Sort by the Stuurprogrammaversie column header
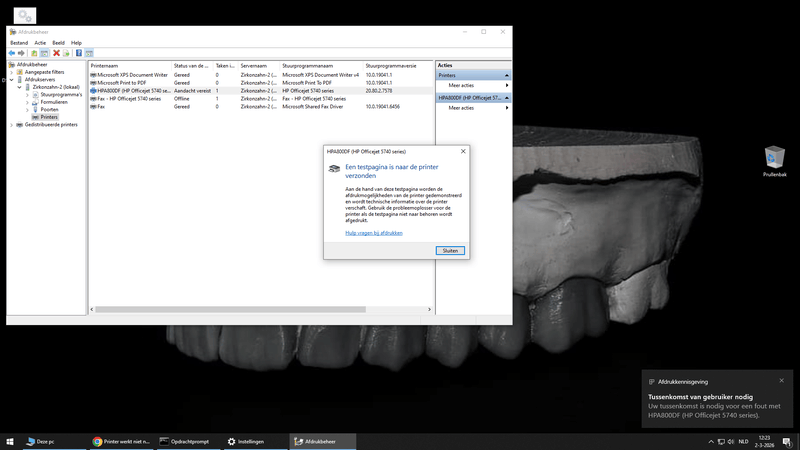This screenshot has width=800, height=450. coord(398,66)
